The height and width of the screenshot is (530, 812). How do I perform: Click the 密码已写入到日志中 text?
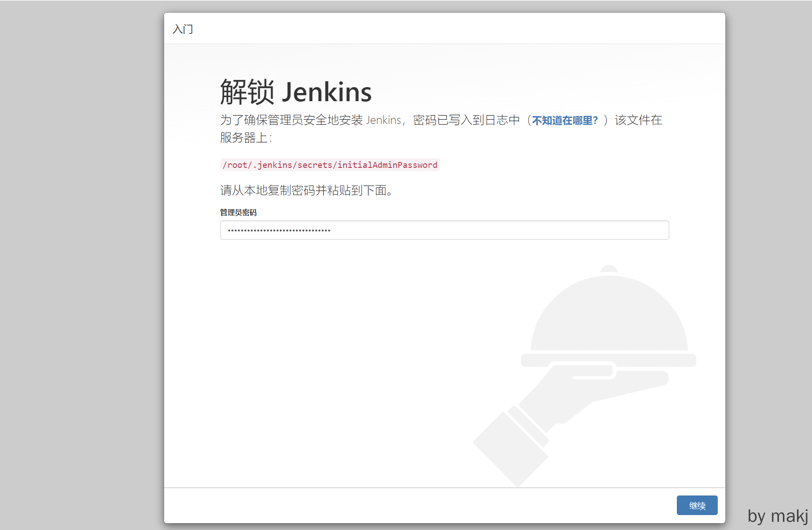(466, 120)
